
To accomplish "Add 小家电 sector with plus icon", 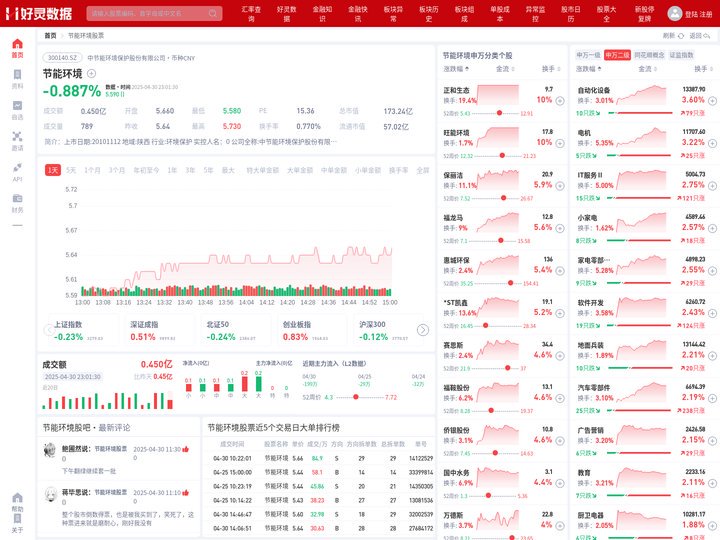I will tap(712, 228).
